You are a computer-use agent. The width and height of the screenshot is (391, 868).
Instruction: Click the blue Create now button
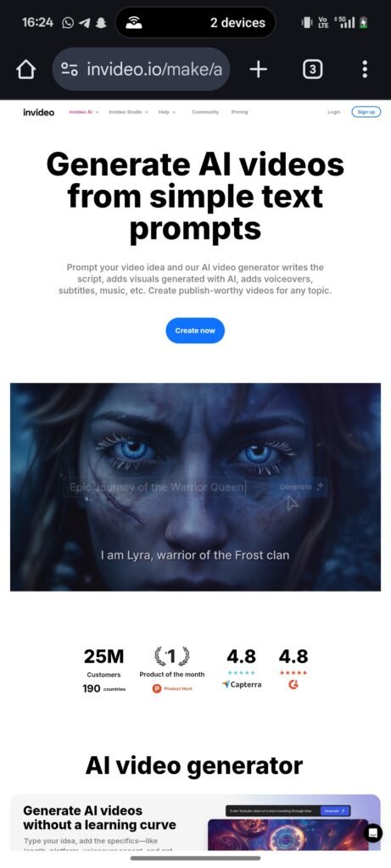[x=195, y=331]
